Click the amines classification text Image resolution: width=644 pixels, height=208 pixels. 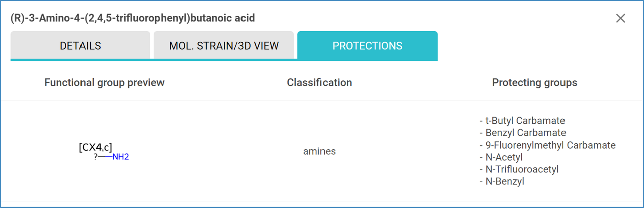point(319,151)
